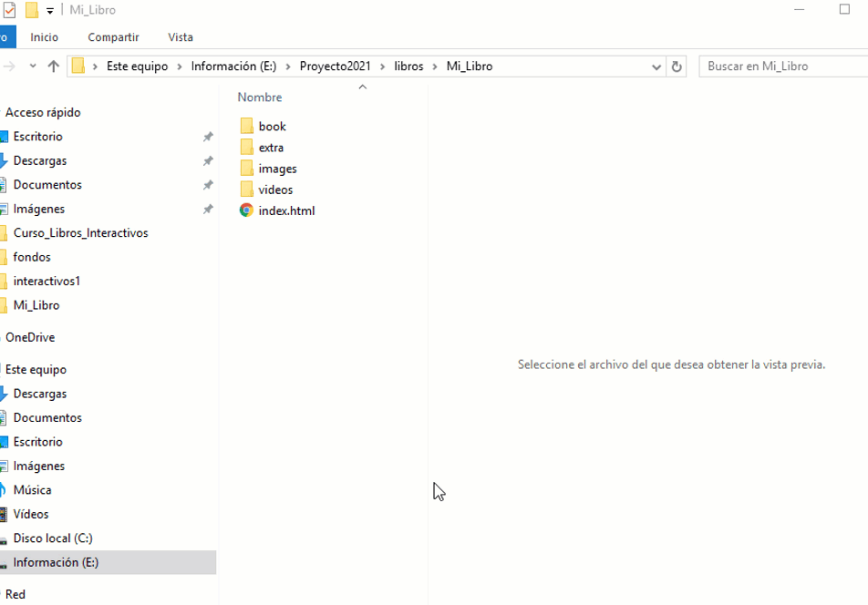Open the book folder
The height and width of the screenshot is (605, 868).
pyautogui.click(x=272, y=127)
